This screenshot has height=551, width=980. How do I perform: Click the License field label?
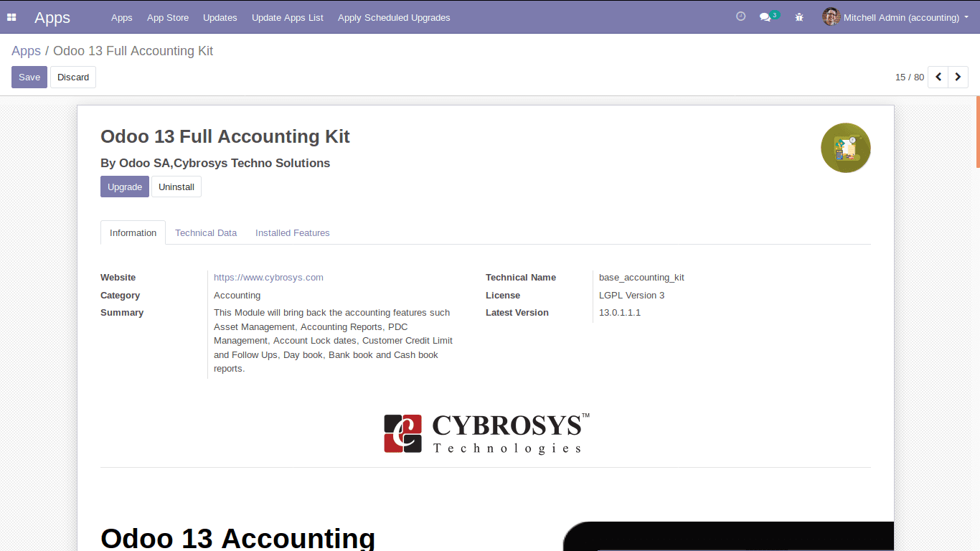[503, 296]
